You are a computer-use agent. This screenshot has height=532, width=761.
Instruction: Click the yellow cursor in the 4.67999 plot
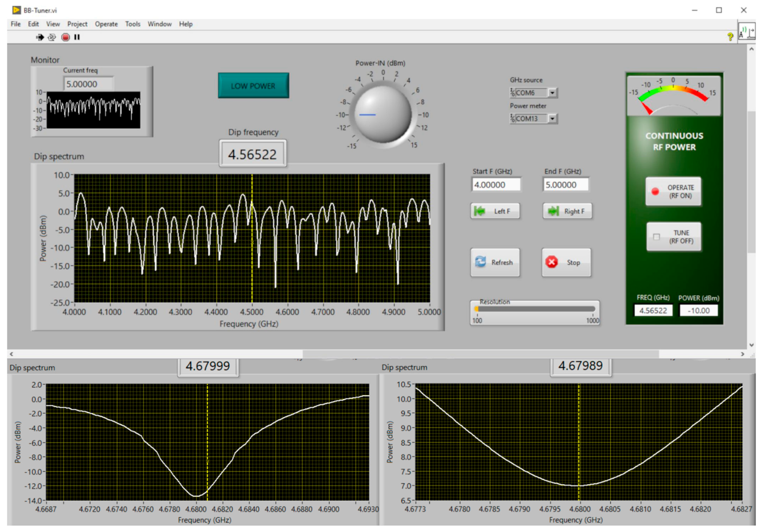pyautogui.click(x=207, y=442)
